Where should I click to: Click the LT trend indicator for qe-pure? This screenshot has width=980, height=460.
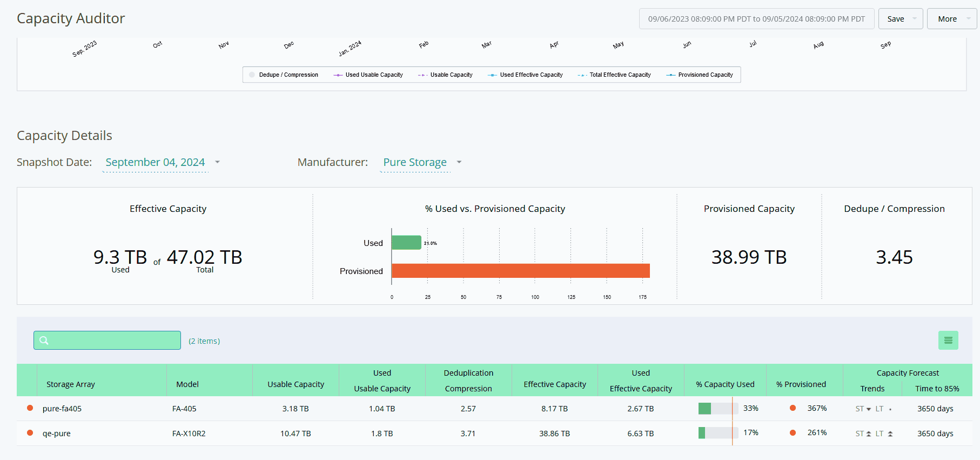tap(884, 434)
